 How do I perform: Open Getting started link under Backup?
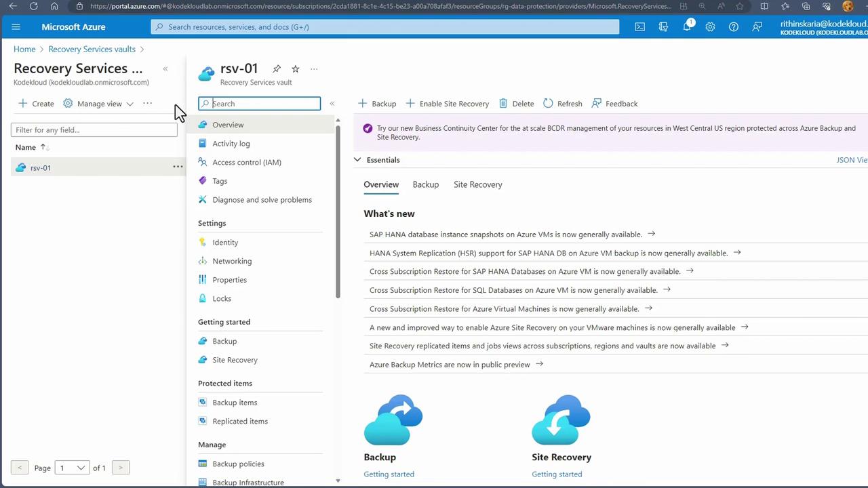point(389,474)
